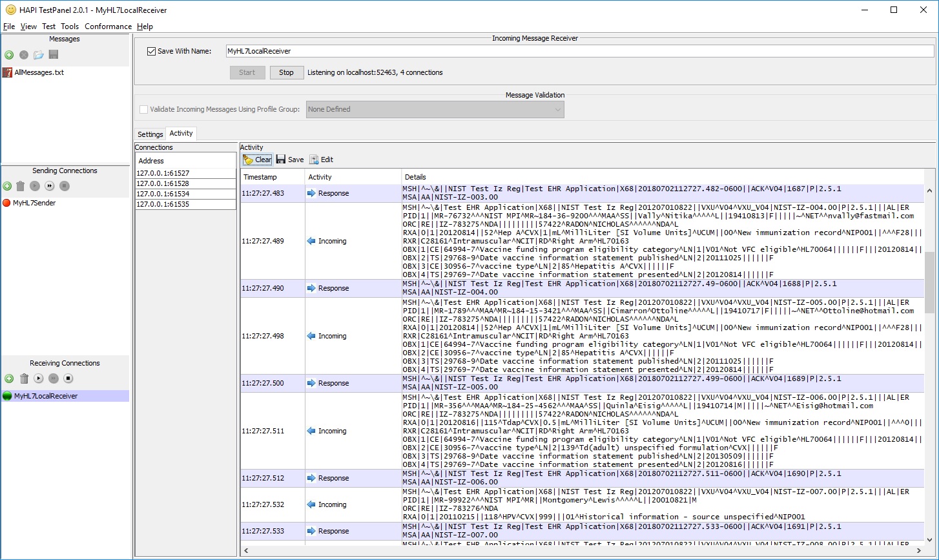Start the selected receiving connection
This screenshot has height=560, width=939.
coord(39,379)
